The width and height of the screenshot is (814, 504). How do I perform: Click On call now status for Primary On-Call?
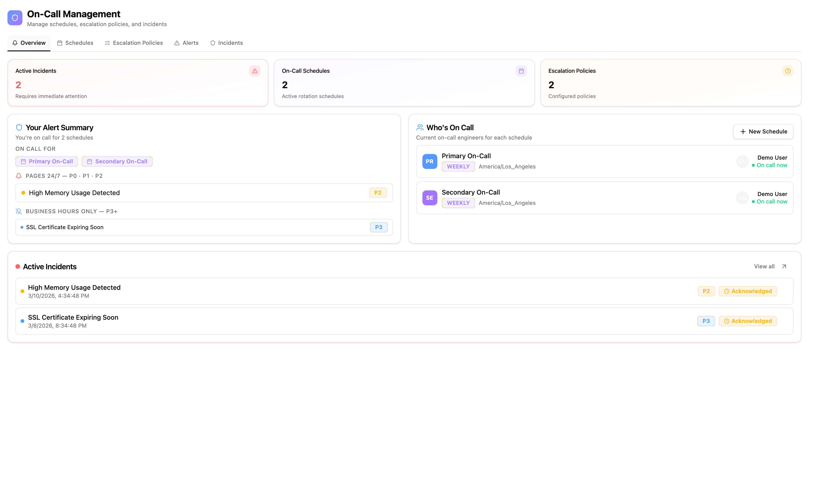point(769,165)
